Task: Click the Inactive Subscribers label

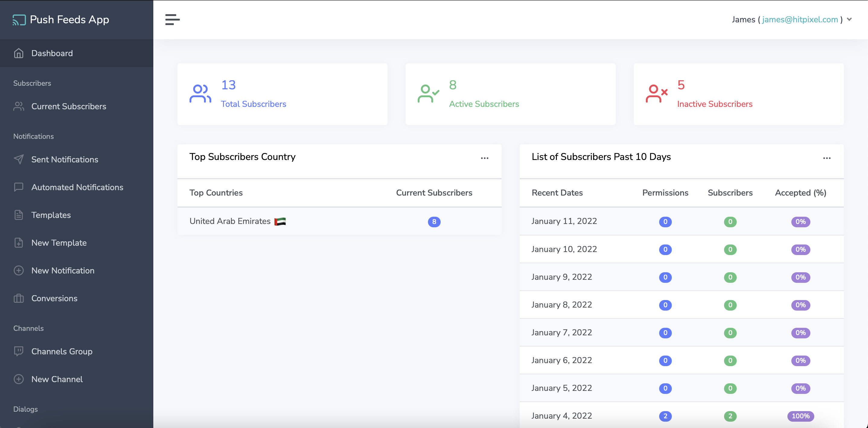Action: pos(715,104)
